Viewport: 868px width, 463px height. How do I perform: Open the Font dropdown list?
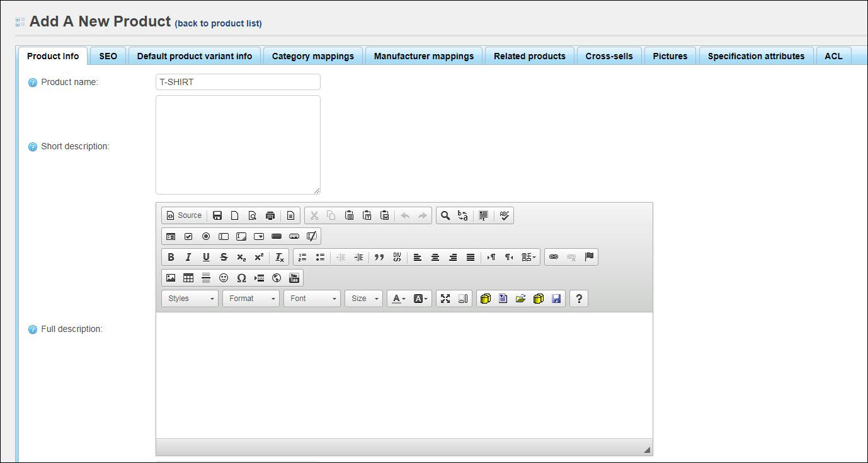(312, 299)
